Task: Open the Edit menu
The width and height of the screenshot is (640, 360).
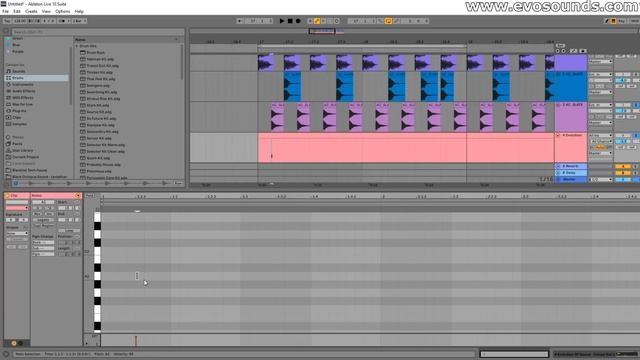Action: [17, 11]
